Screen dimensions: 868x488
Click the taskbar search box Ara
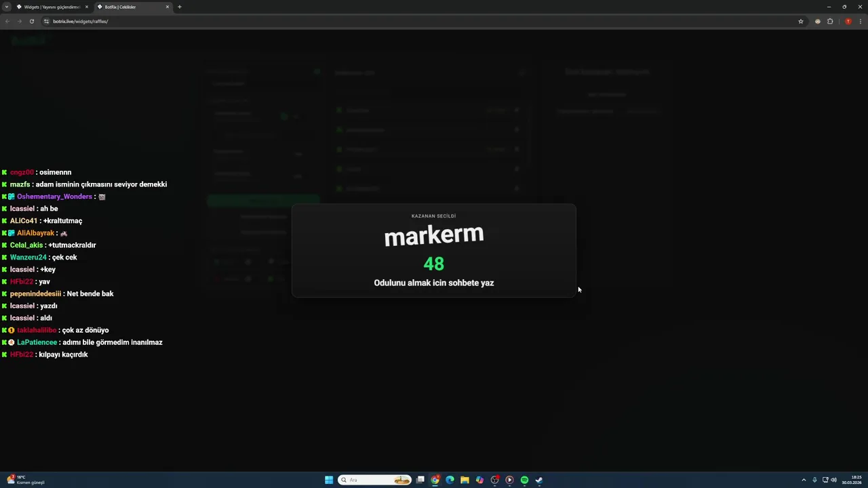(375, 480)
